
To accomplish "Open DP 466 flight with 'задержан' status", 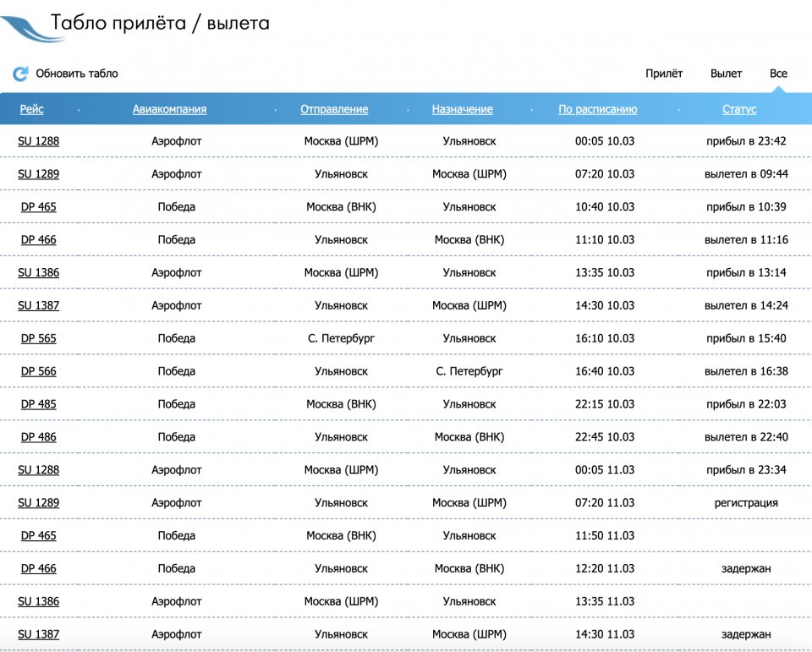I will pos(39,568).
